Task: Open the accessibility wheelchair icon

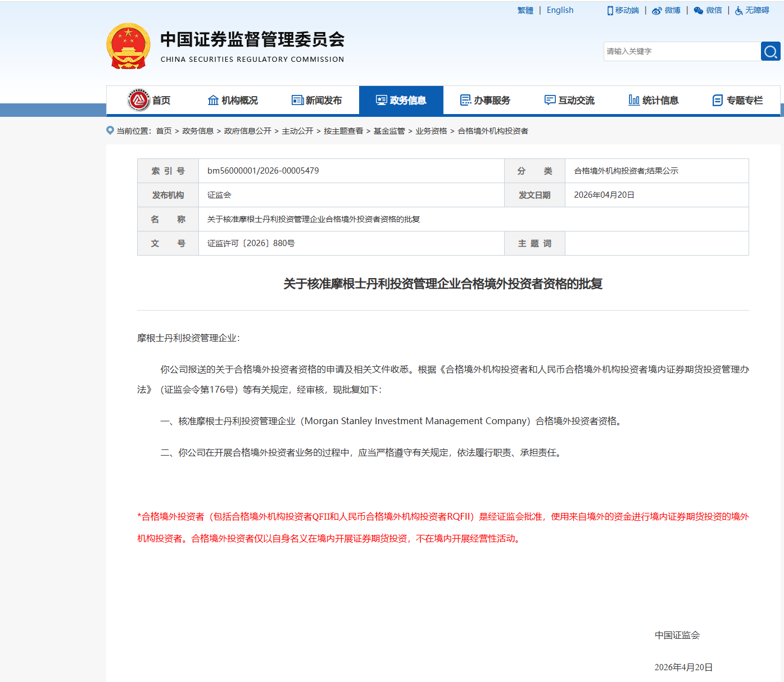Action: [x=739, y=11]
